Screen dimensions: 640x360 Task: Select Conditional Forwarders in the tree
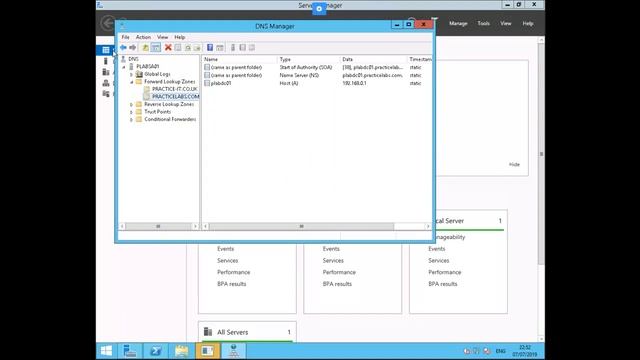[170, 120]
